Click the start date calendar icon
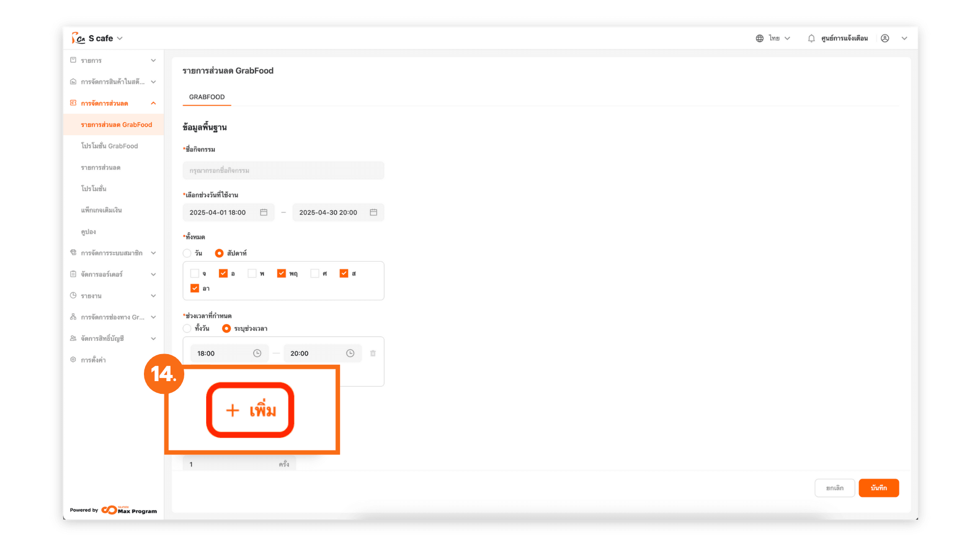The image size is (980, 551). coord(263,212)
